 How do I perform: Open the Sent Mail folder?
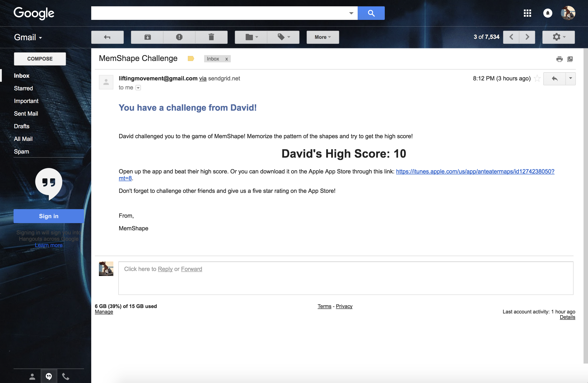tap(26, 114)
